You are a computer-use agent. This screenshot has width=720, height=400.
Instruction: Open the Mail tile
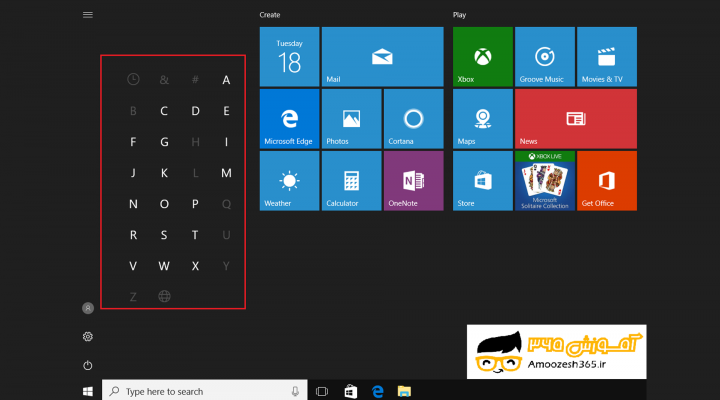click(382, 56)
